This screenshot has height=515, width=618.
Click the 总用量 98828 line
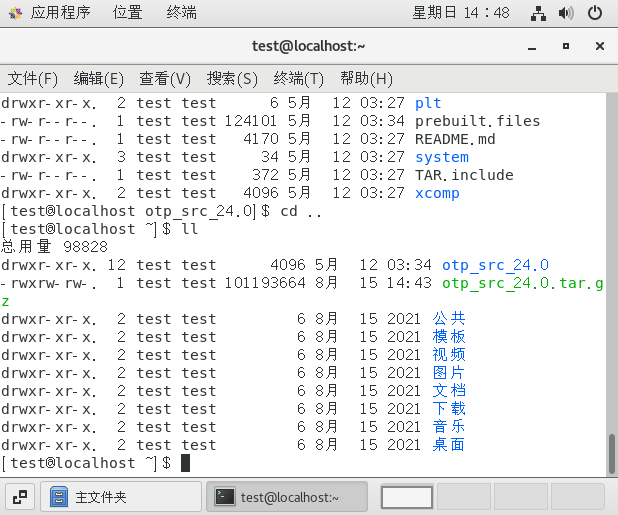[x=54, y=247]
